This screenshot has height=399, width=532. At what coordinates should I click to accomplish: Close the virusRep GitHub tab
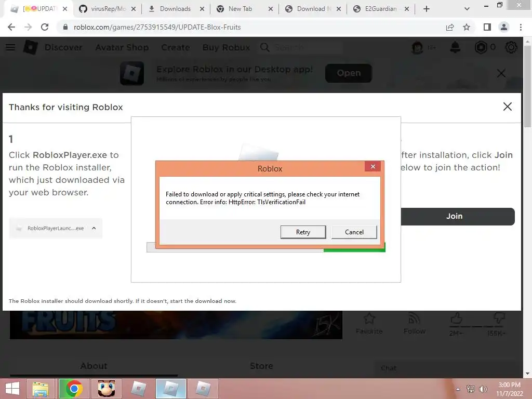tap(134, 9)
